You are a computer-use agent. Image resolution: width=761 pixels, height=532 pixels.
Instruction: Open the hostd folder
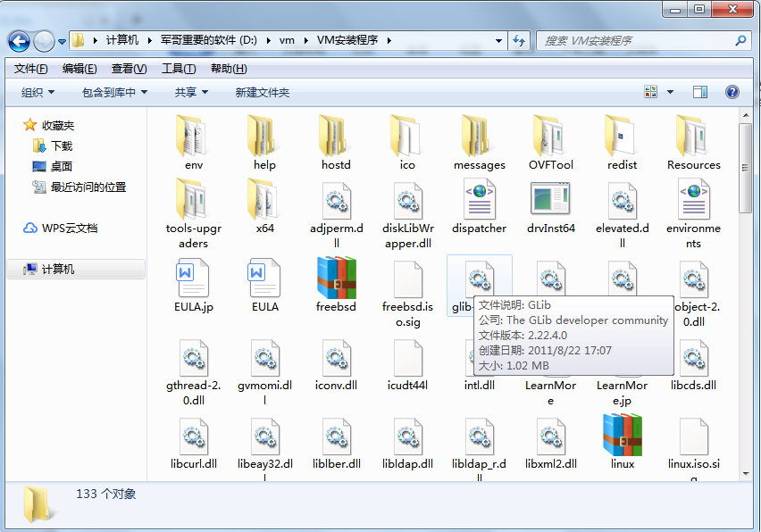(336, 142)
